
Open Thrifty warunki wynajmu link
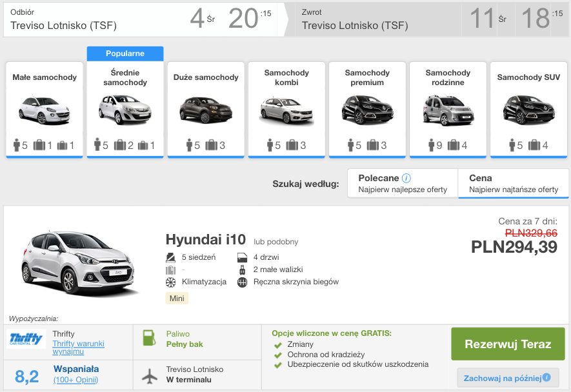[x=78, y=348]
